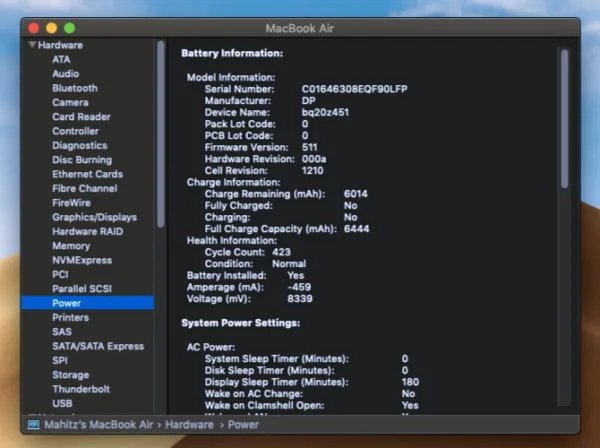Image resolution: width=600 pixels, height=448 pixels.
Task: Select Audio in the sidebar
Action: pos(65,73)
